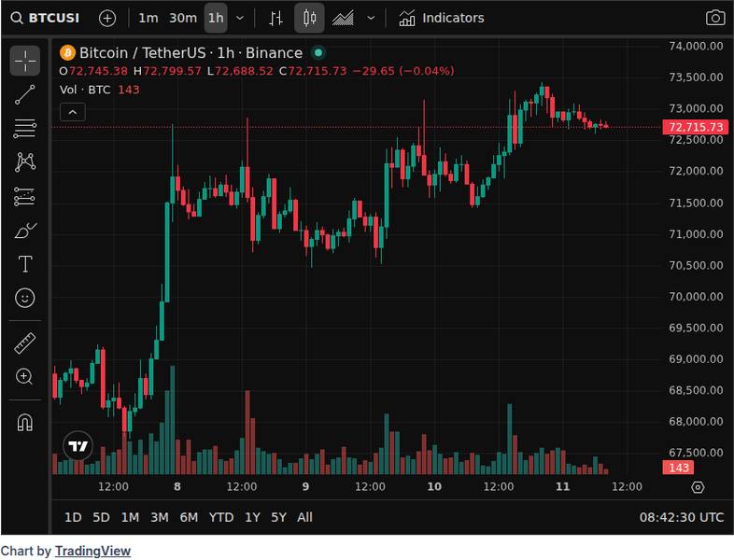Screen dimensions: 734x560
Task: Select the 1h timeframe
Action: (x=216, y=19)
